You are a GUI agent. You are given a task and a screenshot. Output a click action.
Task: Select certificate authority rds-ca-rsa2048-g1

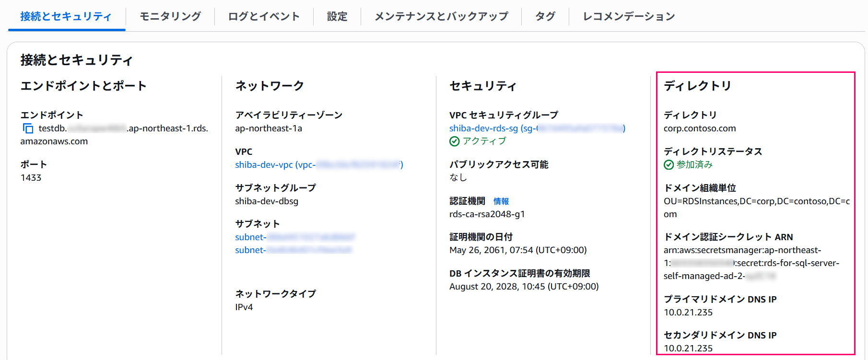tap(487, 214)
